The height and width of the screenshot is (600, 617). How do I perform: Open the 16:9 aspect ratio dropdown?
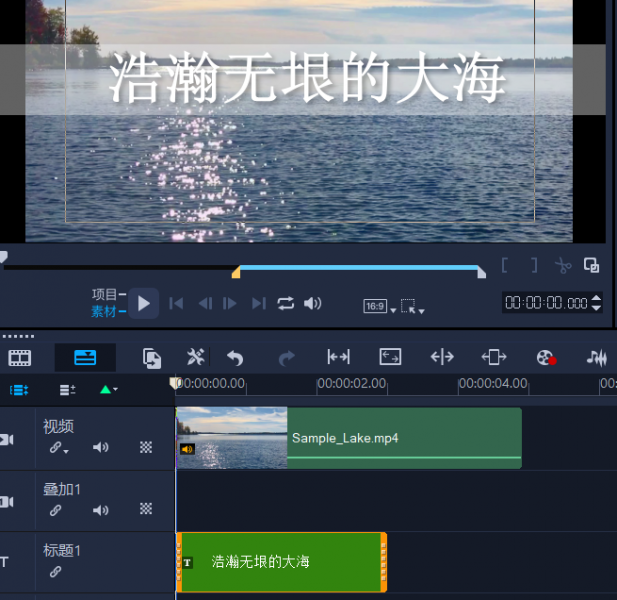point(379,306)
